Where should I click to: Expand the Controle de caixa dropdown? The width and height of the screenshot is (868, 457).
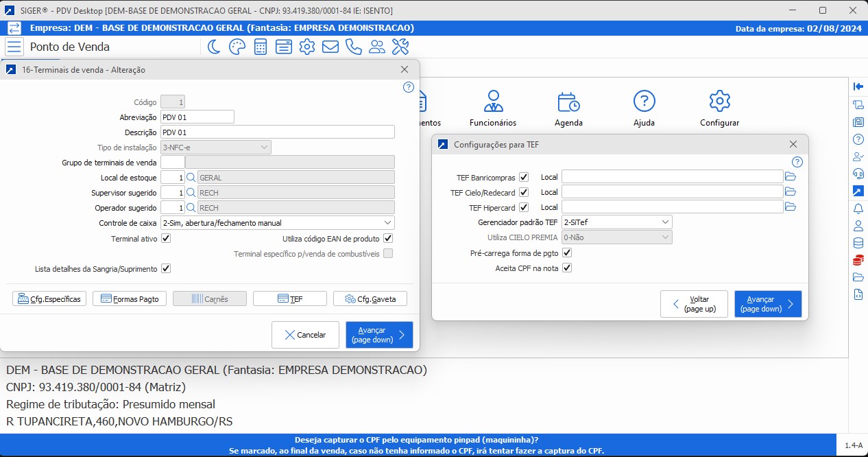pos(388,223)
